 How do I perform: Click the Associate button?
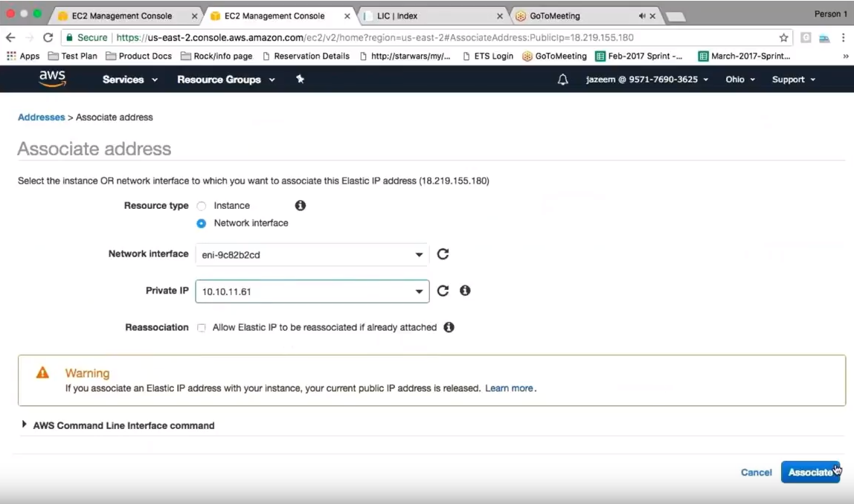click(810, 472)
